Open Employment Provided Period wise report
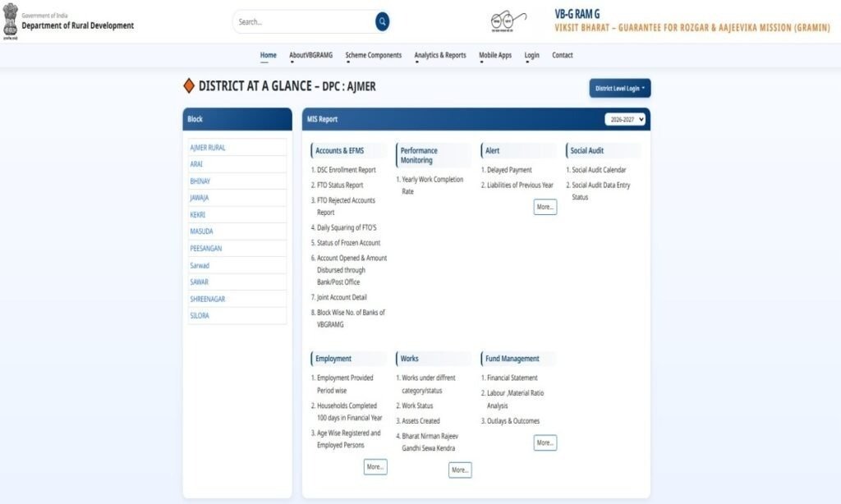Screen dimensions: 841x504 tap(345, 384)
